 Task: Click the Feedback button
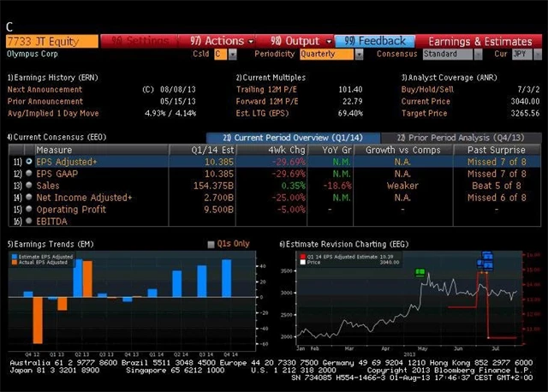tap(376, 40)
